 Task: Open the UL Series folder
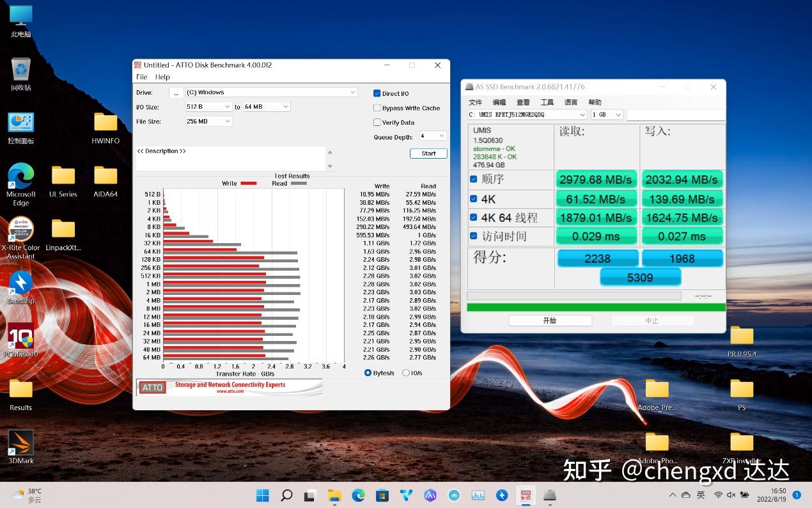point(63,181)
